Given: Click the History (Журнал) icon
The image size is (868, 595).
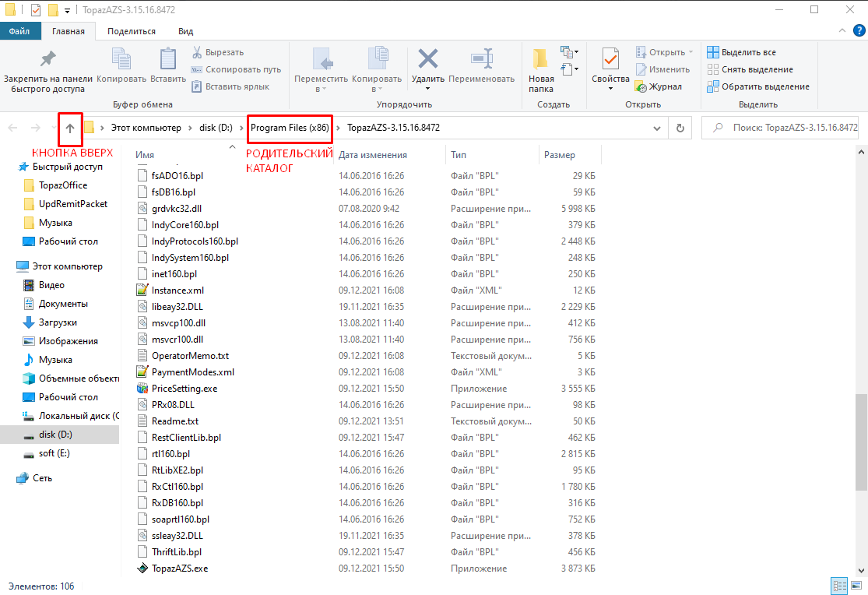Looking at the screenshot, I should point(641,86).
